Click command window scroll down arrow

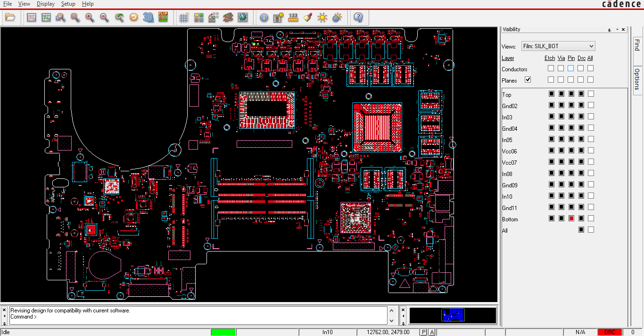point(391,322)
